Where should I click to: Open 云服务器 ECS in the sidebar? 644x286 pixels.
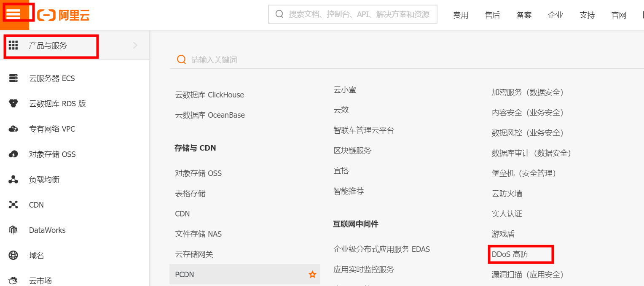pyautogui.click(x=52, y=78)
